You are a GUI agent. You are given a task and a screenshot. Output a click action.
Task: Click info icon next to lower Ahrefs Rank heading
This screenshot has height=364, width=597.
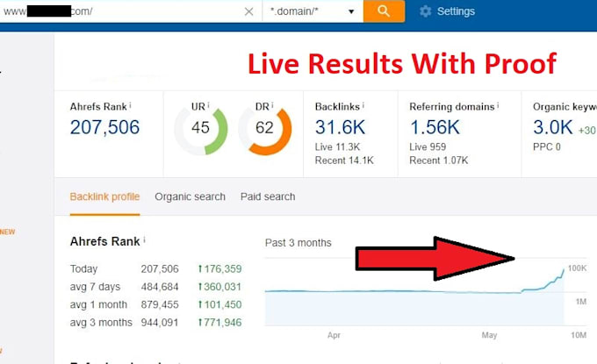(x=144, y=239)
